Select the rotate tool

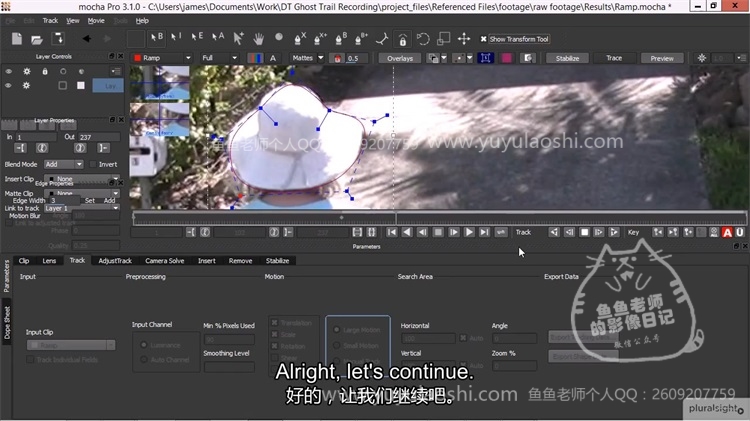tap(423, 39)
